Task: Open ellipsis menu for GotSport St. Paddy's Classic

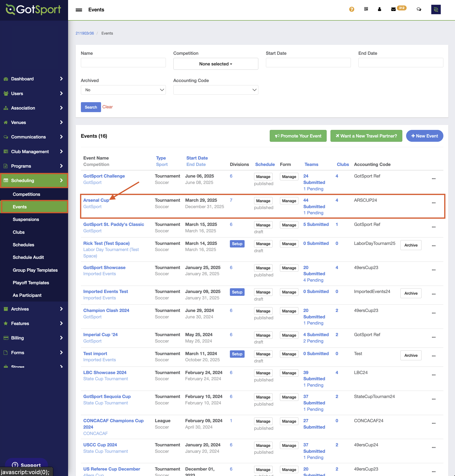Action: coord(434,227)
